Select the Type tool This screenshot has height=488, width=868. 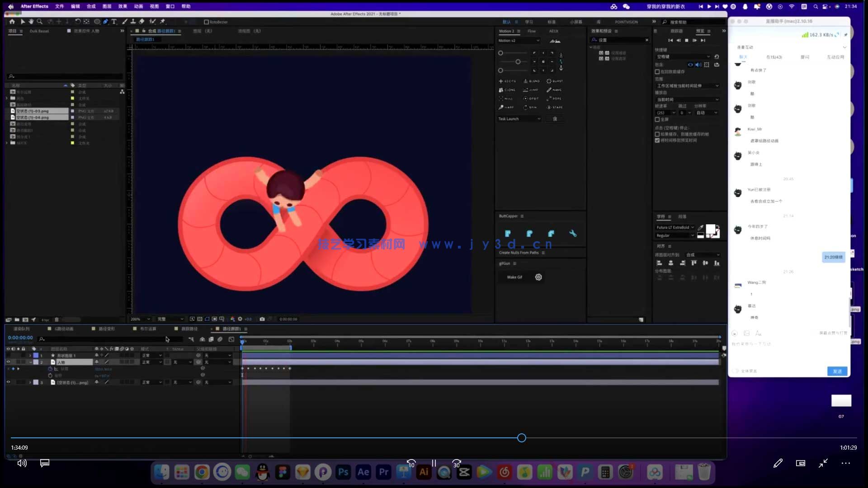(114, 21)
